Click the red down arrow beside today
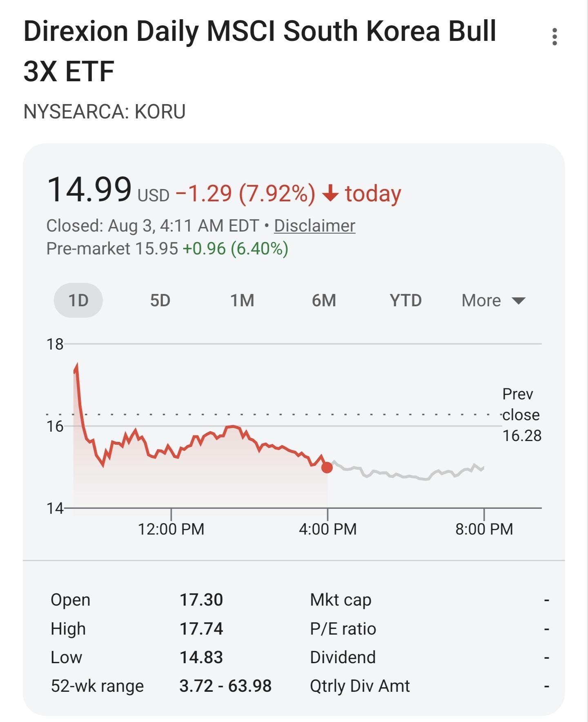Viewport: 588px width, 722px height. [x=330, y=193]
